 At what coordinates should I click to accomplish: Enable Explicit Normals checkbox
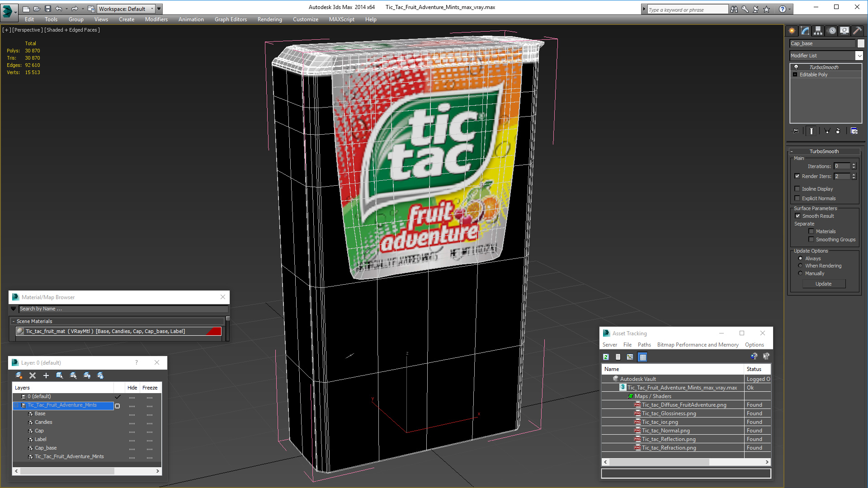tap(797, 198)
